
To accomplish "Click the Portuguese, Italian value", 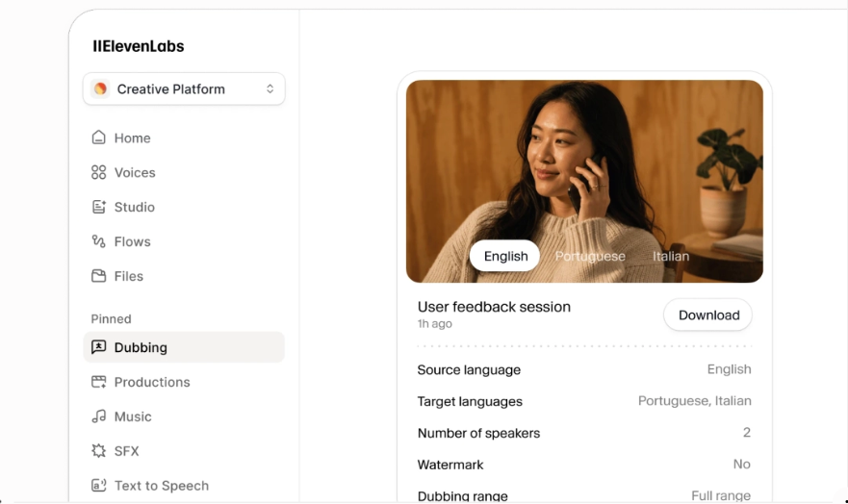I will point(694,401).
